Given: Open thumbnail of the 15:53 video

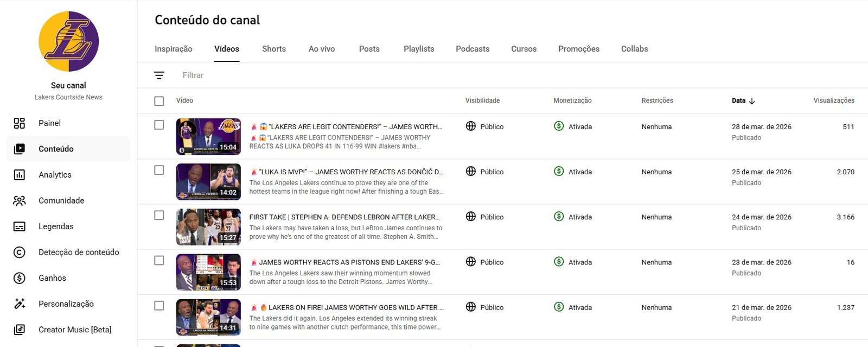Looking at the screenshot, I should [208, 272].
